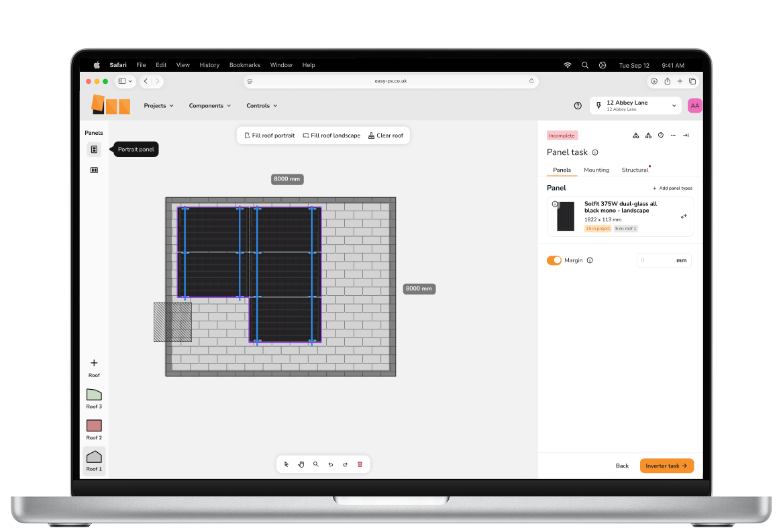Click the red trash delete icon
Viewport: 783px width, 532px height.
click(x=360, y=464)
